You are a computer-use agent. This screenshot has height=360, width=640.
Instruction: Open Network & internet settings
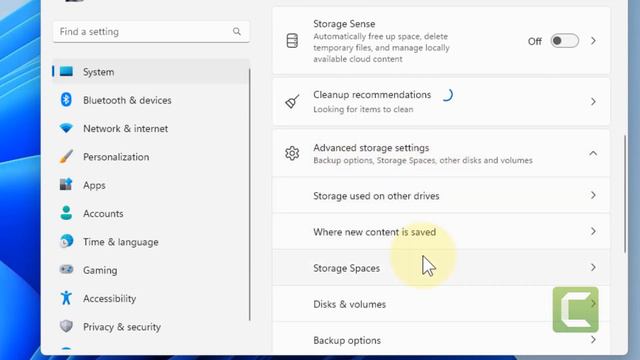(x=151, y=129)
